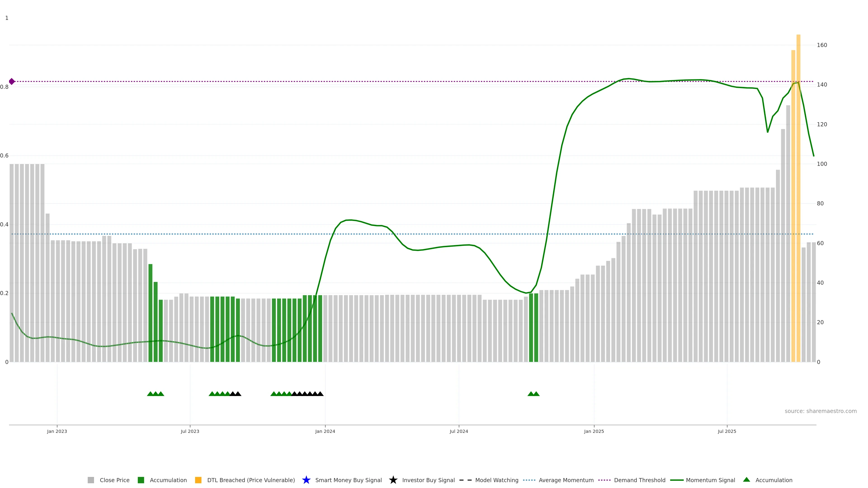This screenshot has width=868, height=488.
Task: Click the Model Watching dashed line icon
Action: click(465, 480)
